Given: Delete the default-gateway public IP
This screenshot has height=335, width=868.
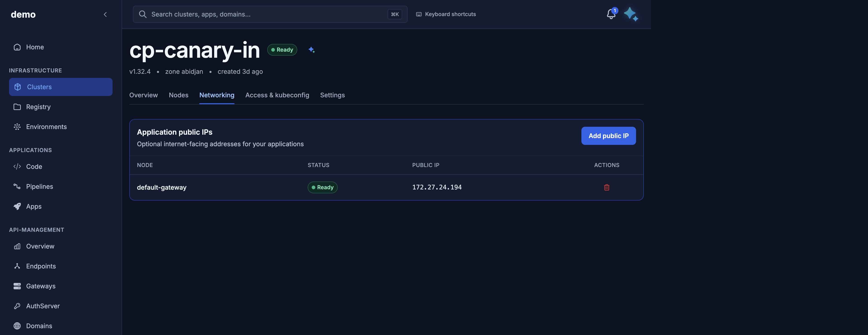Looking at the screenshot, I should click(x=606, y=188).
